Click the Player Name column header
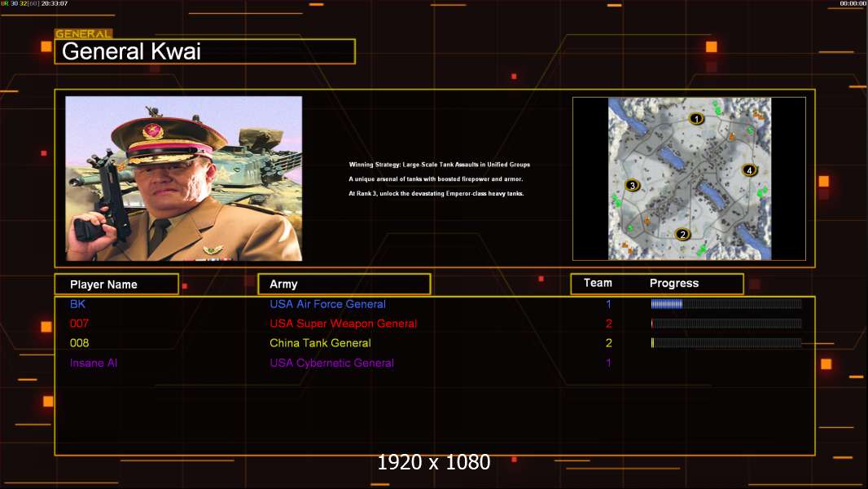Image resolution: width=868 pixels, height=489 pixels. click(x=116, y=284)
